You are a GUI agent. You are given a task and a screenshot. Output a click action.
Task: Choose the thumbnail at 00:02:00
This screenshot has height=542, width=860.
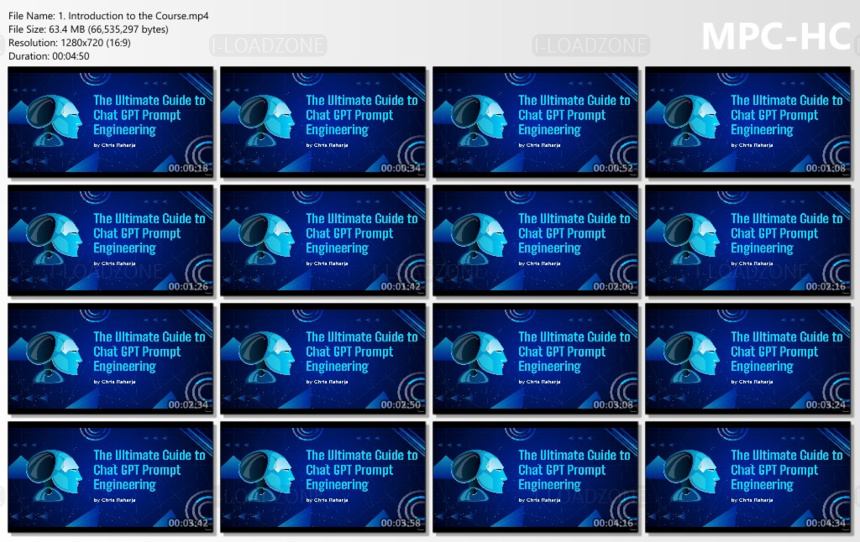pos(536,240)
